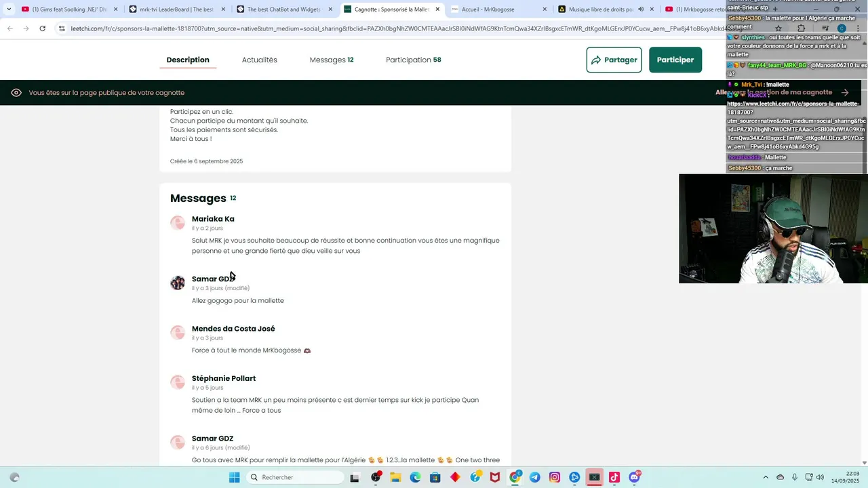This screenshot has width=868, height=488.
Task: Launch Microsoft Edge from the taskbar
Action: click(x=415, y=477)
